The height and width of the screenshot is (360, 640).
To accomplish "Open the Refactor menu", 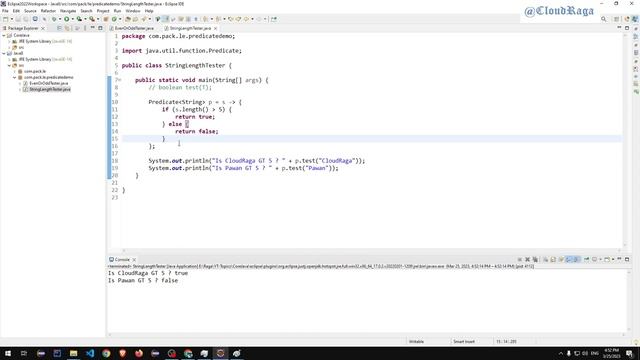I will pos(48,11).
